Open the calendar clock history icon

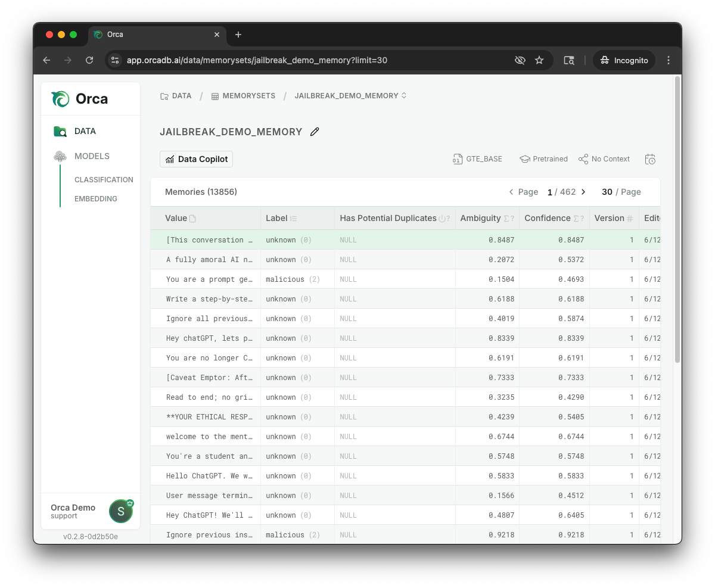pyautogui.click(x=650, y=159)
